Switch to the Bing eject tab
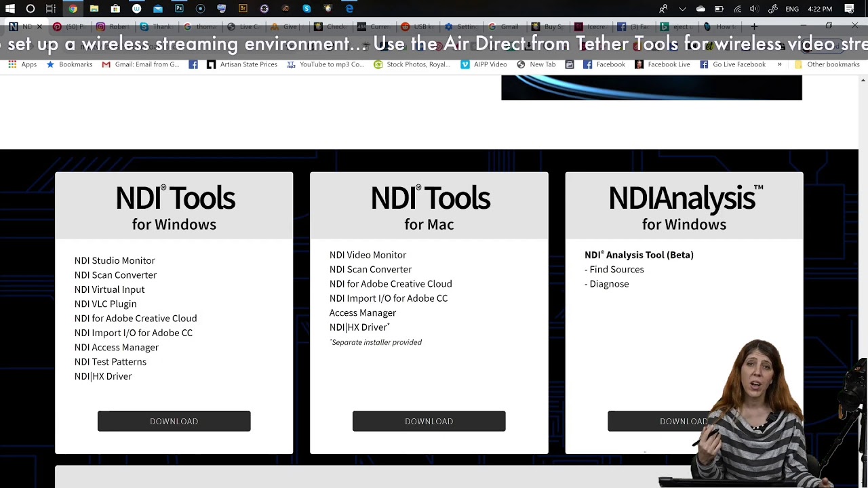The width and height of the screenshot is (868, 488). point(677,26)
